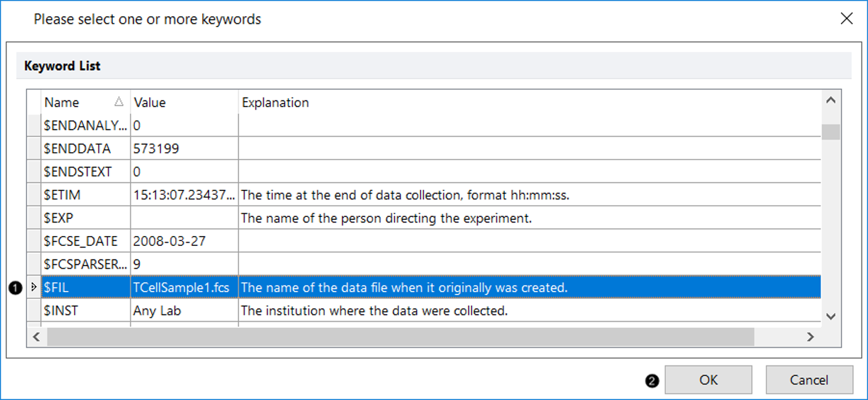This screenshot has width=868, height=400.
Task: Click the $ENDANALY value 0
Action: [x=137, y=125]
